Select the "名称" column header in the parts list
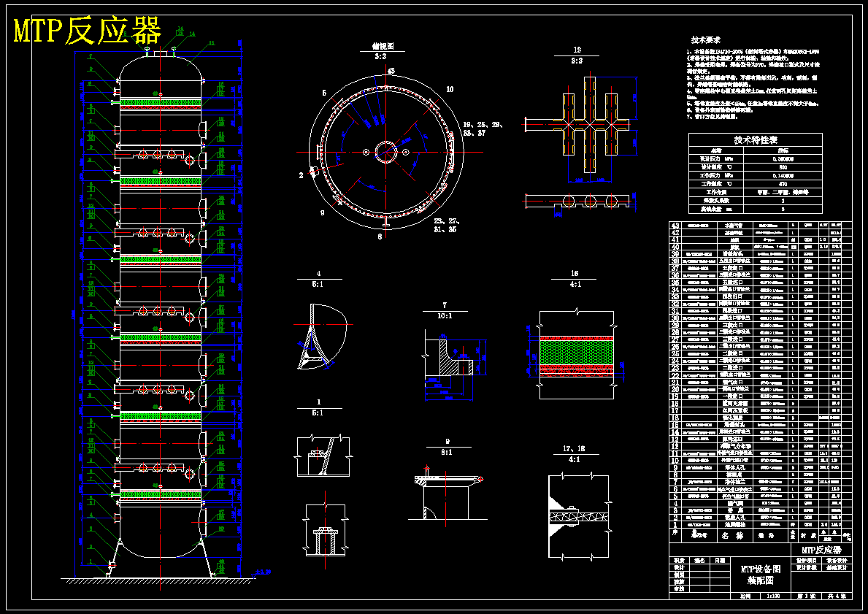868x614 pixels. pos(731,536)
